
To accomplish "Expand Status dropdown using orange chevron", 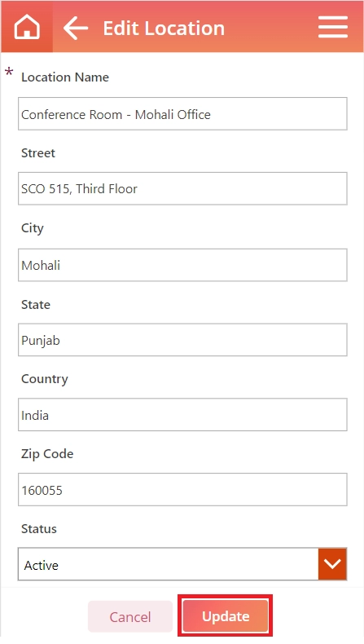I will [x=332, y=564].
